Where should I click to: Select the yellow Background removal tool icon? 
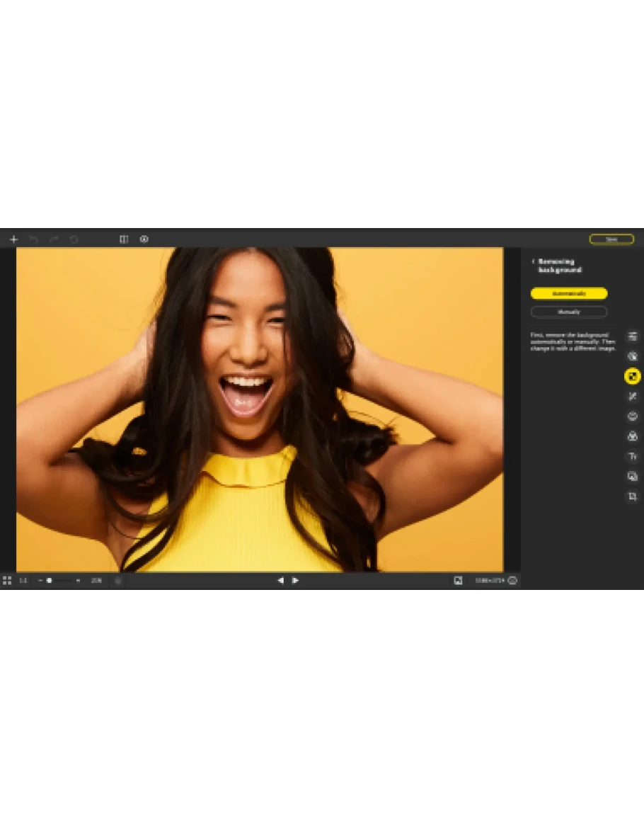pos(633,376)
